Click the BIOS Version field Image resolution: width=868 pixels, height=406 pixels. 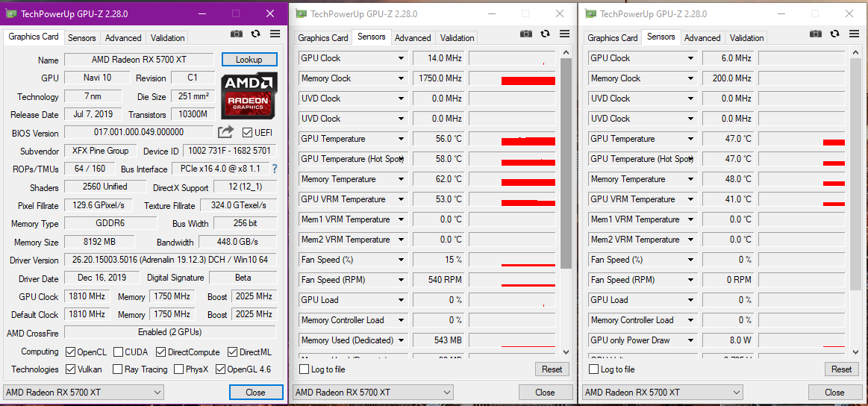tap(139, 132)
